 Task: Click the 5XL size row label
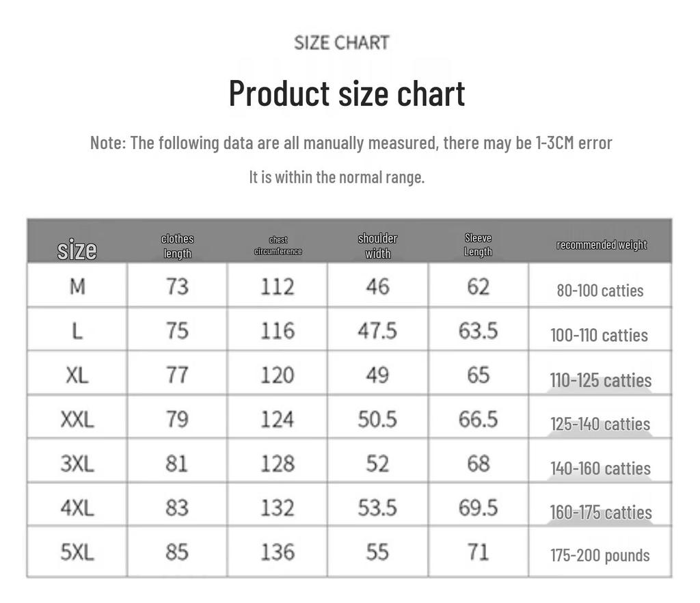[77, 552]
